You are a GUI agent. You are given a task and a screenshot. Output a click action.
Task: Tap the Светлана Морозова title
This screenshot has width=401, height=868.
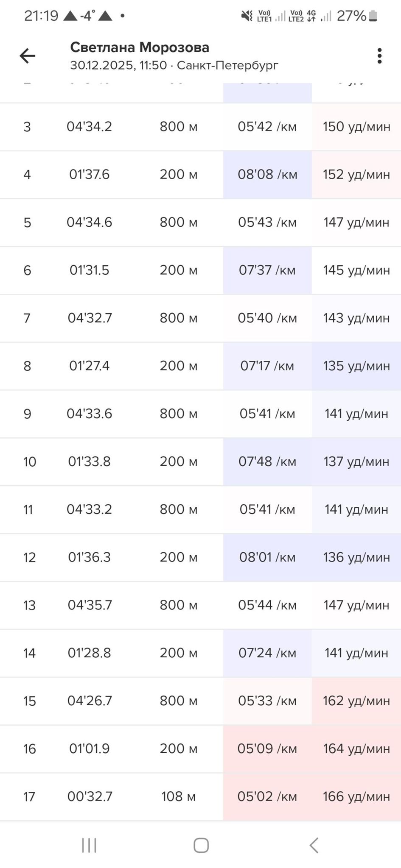pyautogui.click(x=140, y=47)
